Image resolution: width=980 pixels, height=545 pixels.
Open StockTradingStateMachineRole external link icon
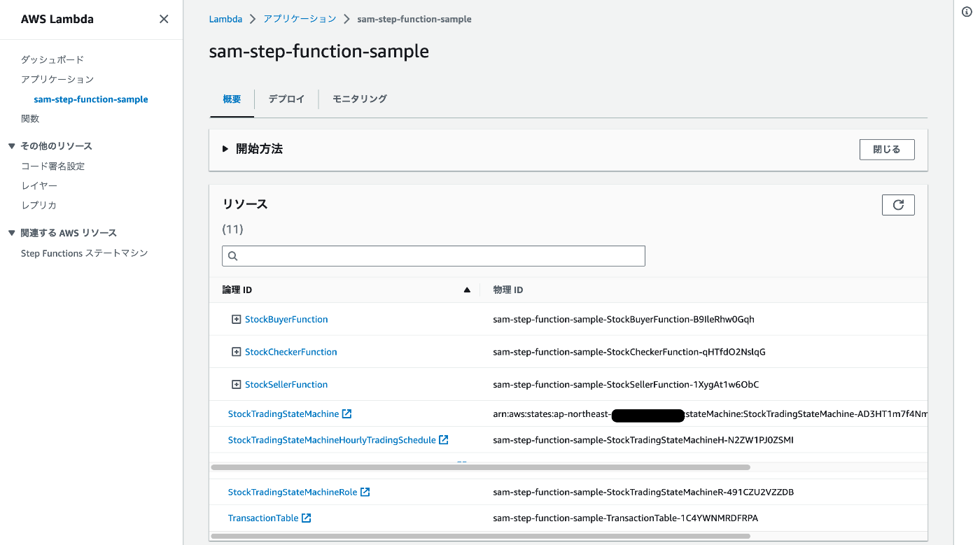365,492
